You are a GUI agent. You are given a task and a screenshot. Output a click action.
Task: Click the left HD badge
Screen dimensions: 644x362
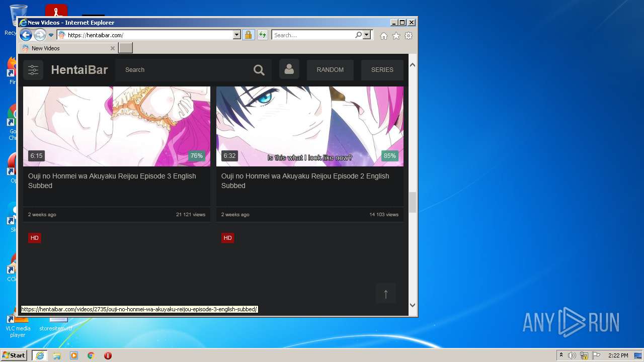pos(34,238)
